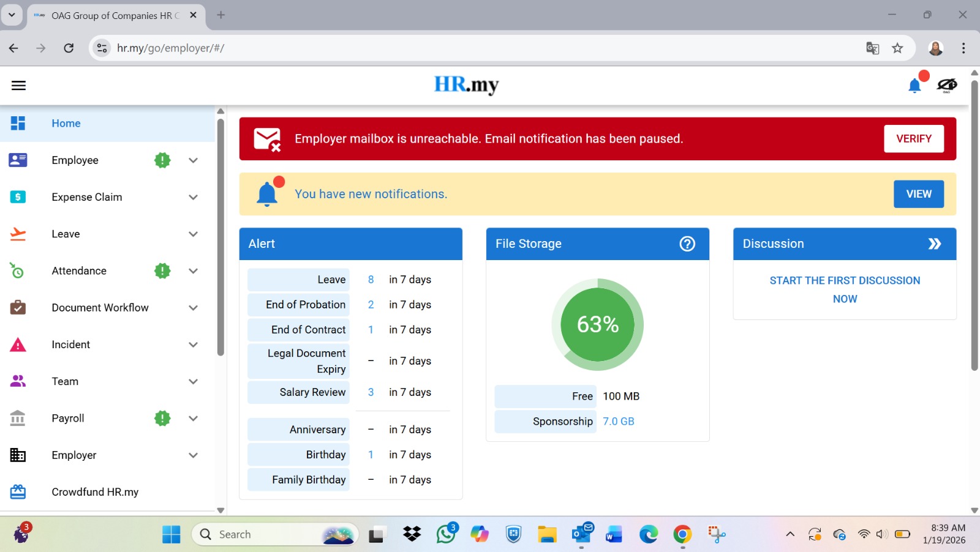This screenshot has height=552, width=980.
Task: Expand the Leave section chevron
Action: 193,234
